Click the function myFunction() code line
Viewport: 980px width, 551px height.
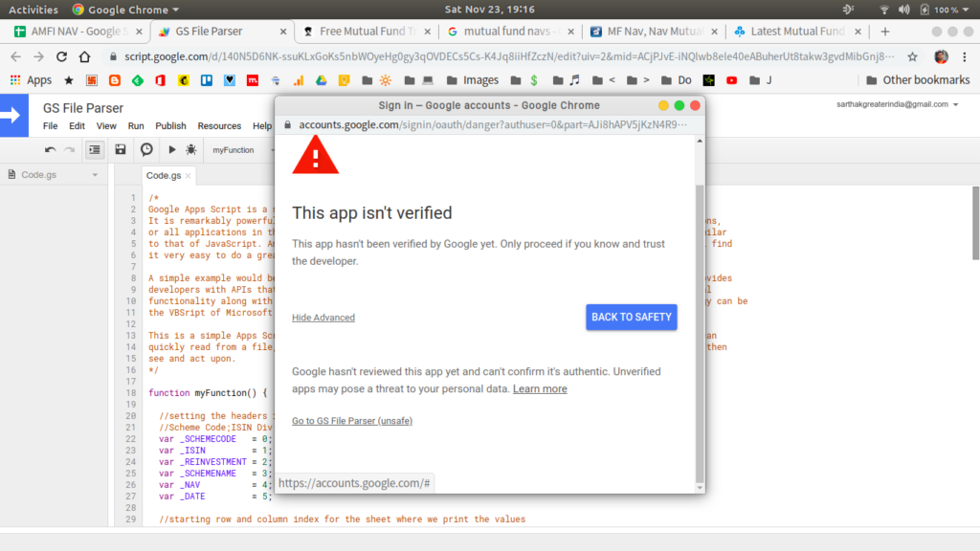(208, 393)
